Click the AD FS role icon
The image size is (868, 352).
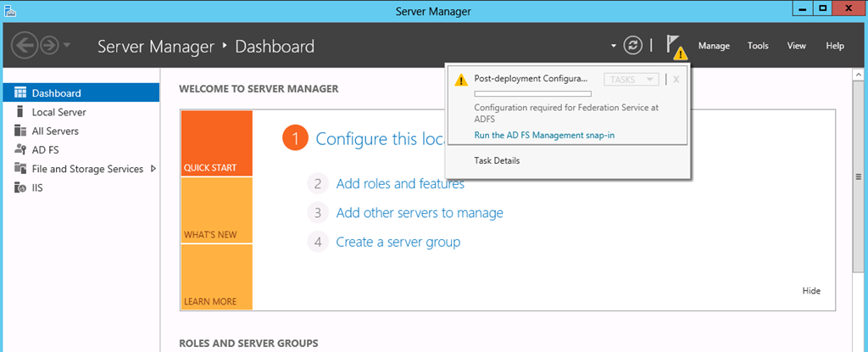pos(20,149)
